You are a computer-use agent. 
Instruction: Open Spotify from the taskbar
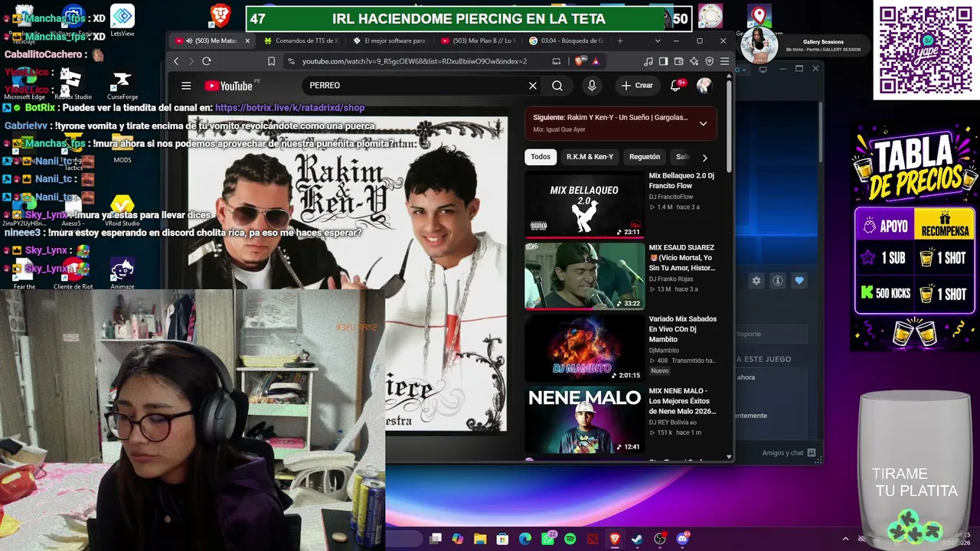570,539
